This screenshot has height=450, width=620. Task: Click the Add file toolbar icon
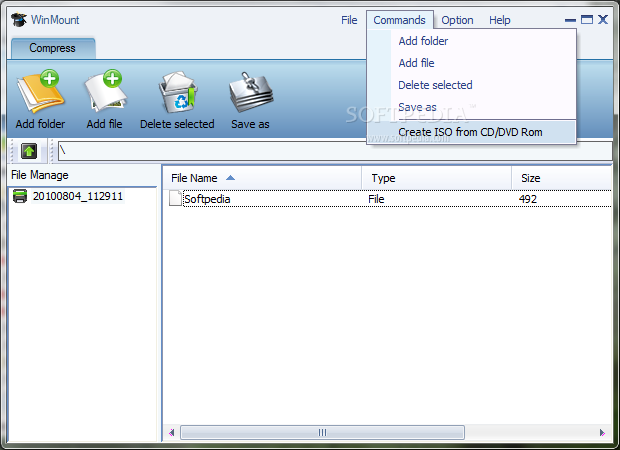pos(105,92)
